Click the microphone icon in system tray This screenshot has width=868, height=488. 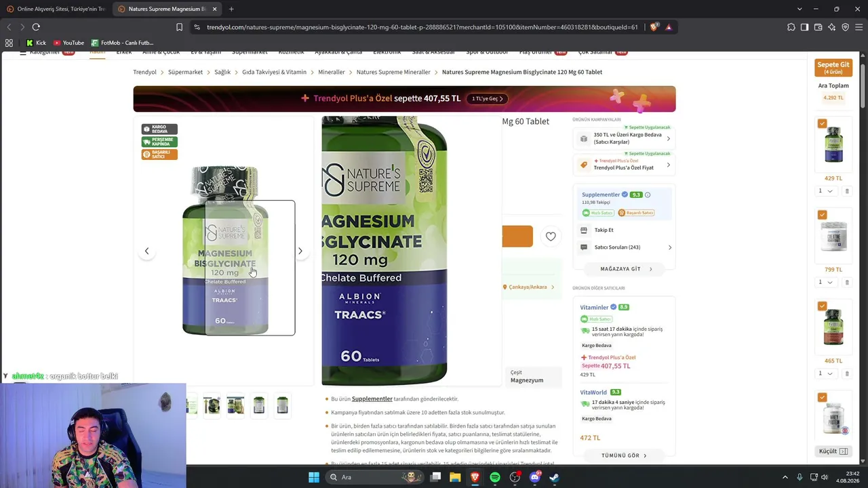coord(800,477)
